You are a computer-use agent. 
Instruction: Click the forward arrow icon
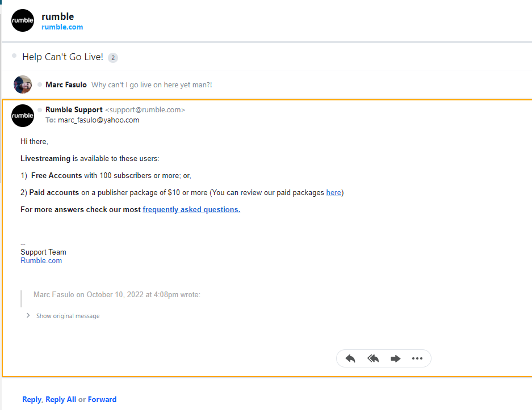(395, 358)
